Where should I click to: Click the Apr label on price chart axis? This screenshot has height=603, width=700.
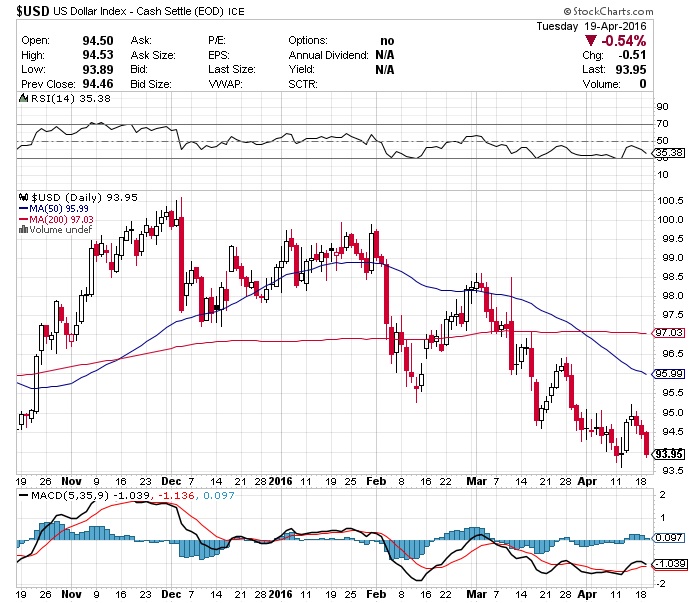click(x=587, y=481)
